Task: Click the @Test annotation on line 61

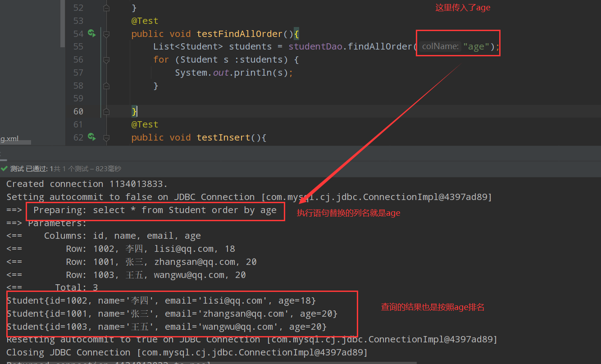Action: coord(145,124)
